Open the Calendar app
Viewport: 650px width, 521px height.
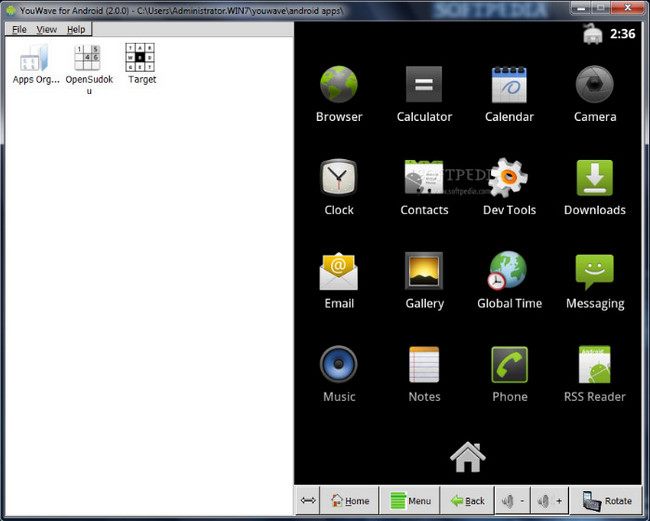(x=509, y=85)
